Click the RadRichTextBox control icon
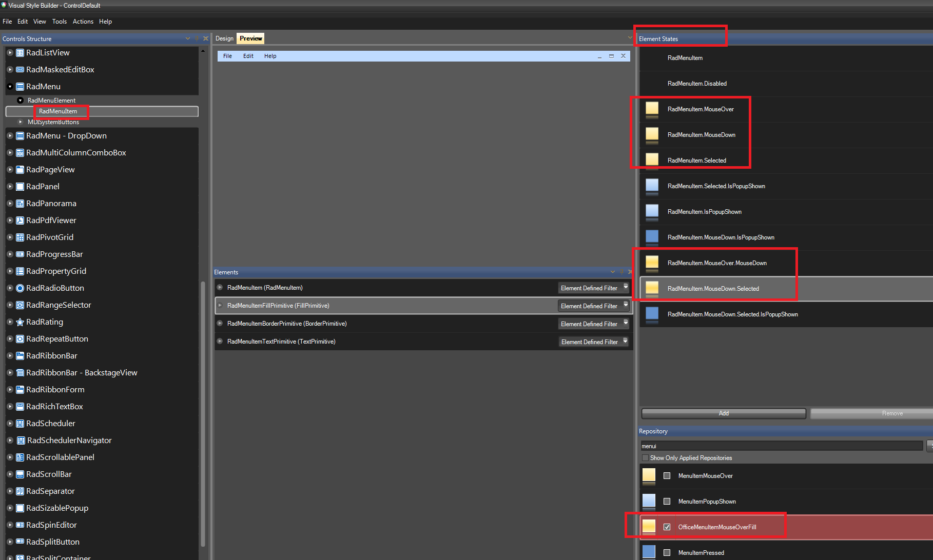 [x=20, y=407]
